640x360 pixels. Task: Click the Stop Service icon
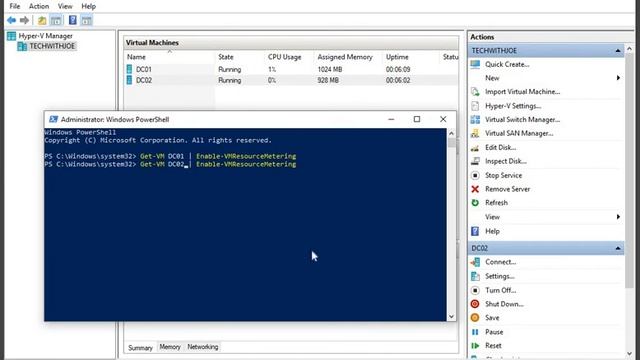coord(475,175)
